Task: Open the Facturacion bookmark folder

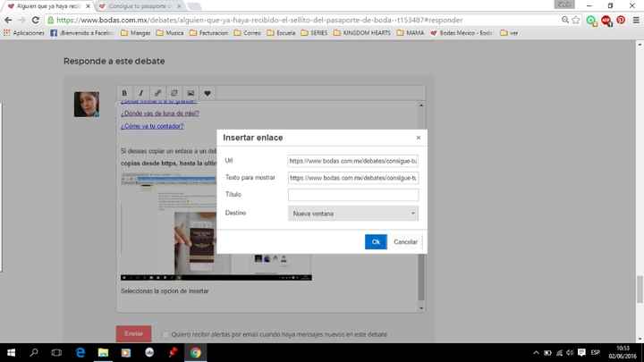Action: pos(208,33)
